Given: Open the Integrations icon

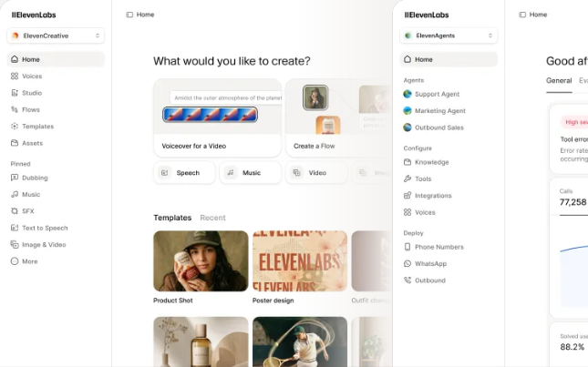Looking at the screenshot, I should pyautogui.click(x=407, y=196).
